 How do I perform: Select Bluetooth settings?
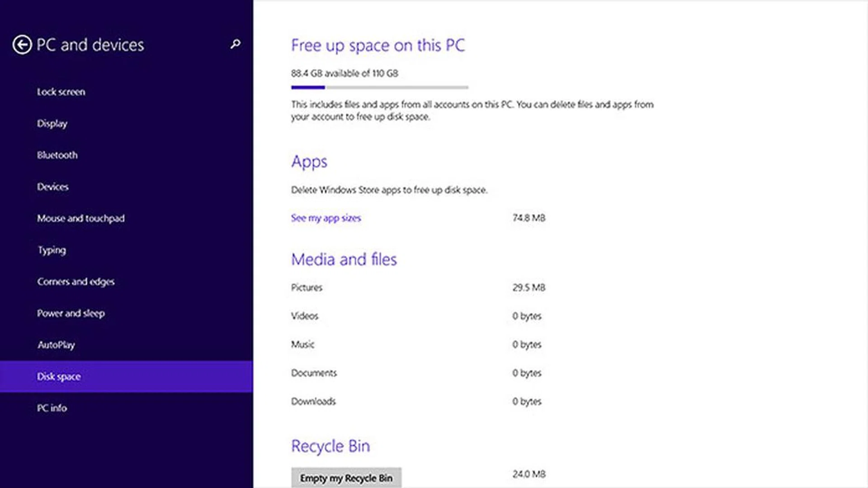[x=57, y=155]
